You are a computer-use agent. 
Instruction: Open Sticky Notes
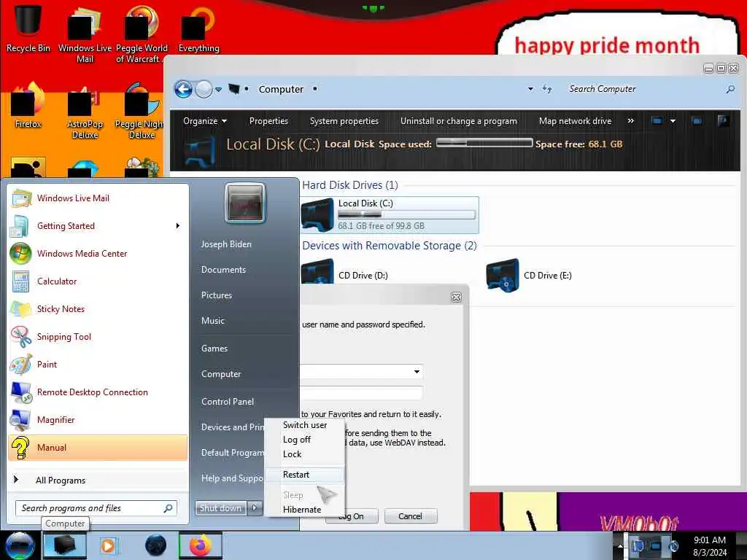(98, 308)
